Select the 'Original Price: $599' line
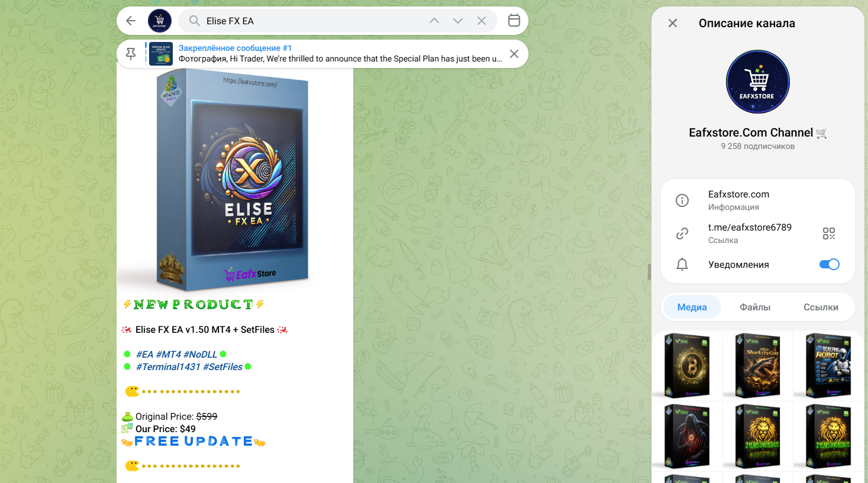 [176, 416]
